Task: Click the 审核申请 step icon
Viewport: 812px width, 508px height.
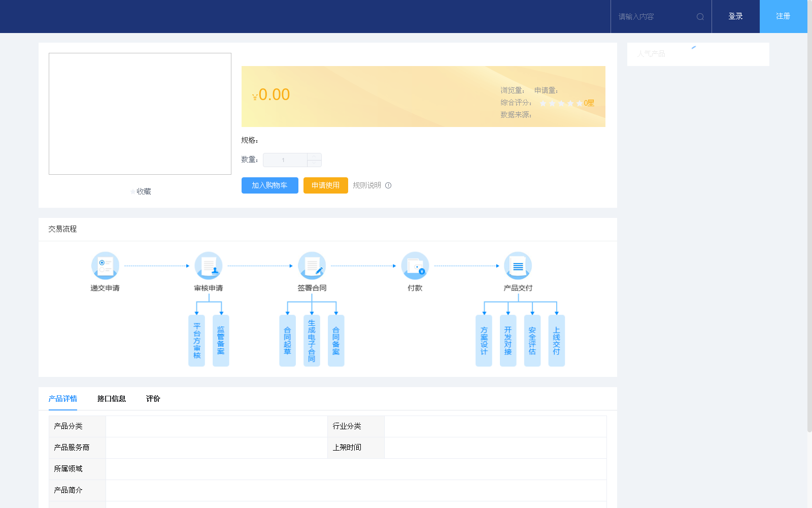Action: click(209, 266)
